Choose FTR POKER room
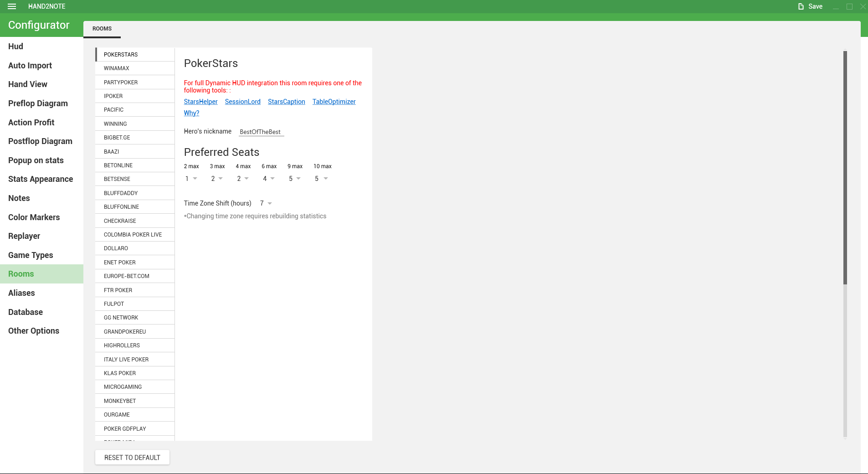 [135, 290]
